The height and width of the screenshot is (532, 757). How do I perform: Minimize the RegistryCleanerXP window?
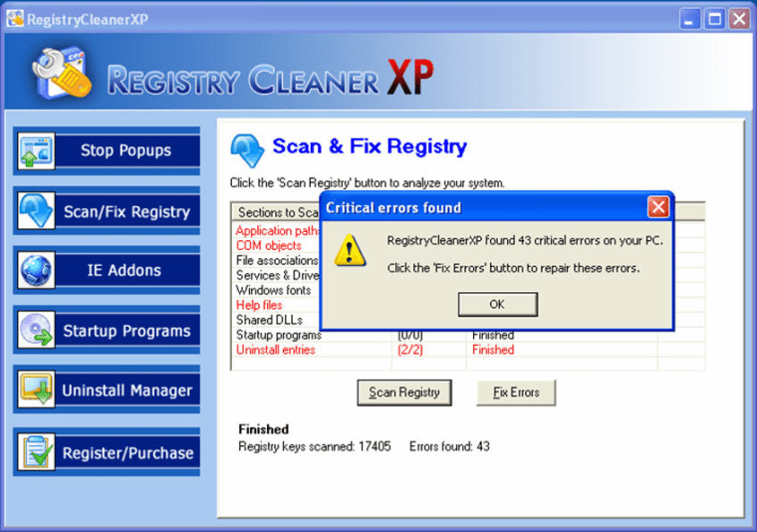(x=690, y=19)
